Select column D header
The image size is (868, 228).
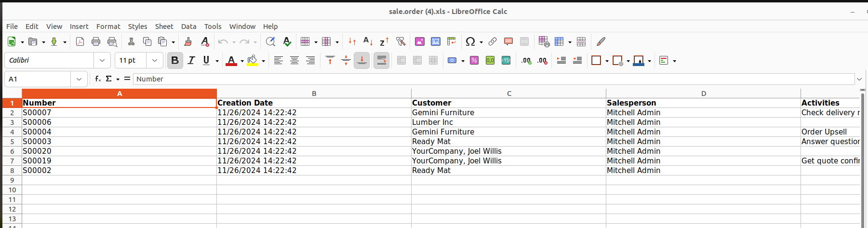tap(704, 94)
